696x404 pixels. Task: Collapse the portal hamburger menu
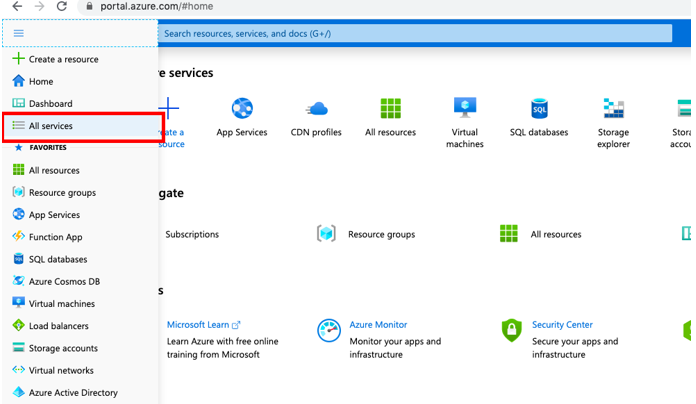click(18, 33)
